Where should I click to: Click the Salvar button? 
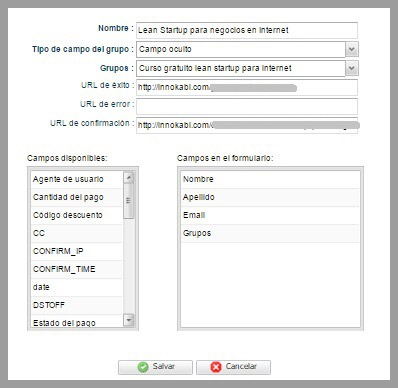coord(155,367)
